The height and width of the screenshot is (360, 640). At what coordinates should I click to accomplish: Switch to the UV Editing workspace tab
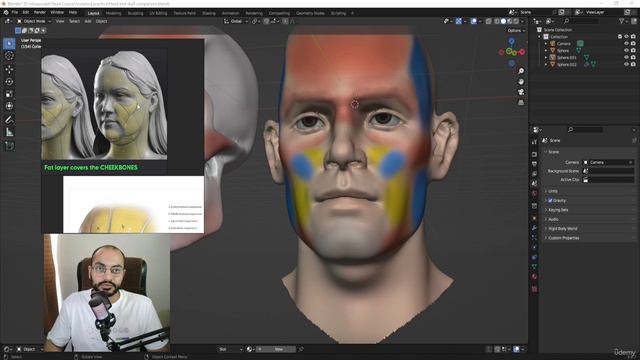pos(158,13)
